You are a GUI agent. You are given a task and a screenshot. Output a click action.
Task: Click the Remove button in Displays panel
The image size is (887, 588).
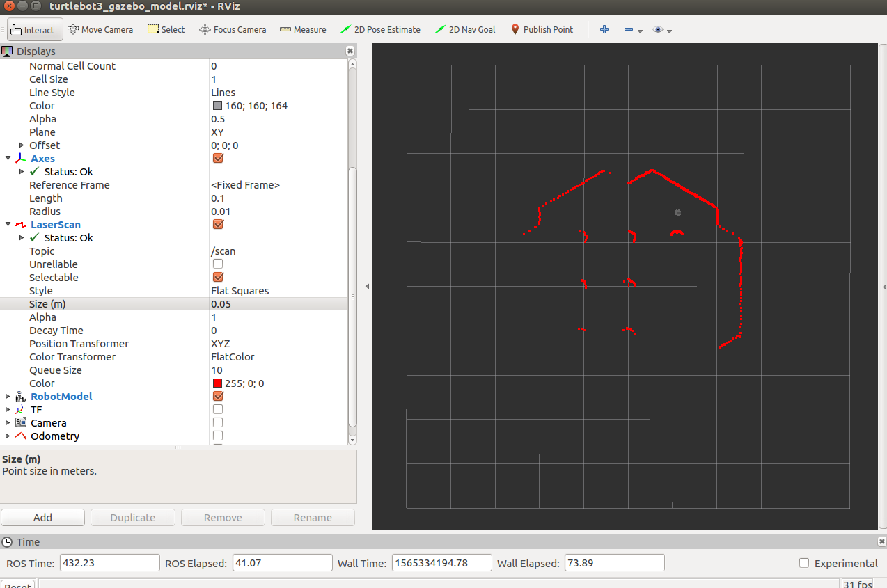pyautogui.click(x=223, y=517)
